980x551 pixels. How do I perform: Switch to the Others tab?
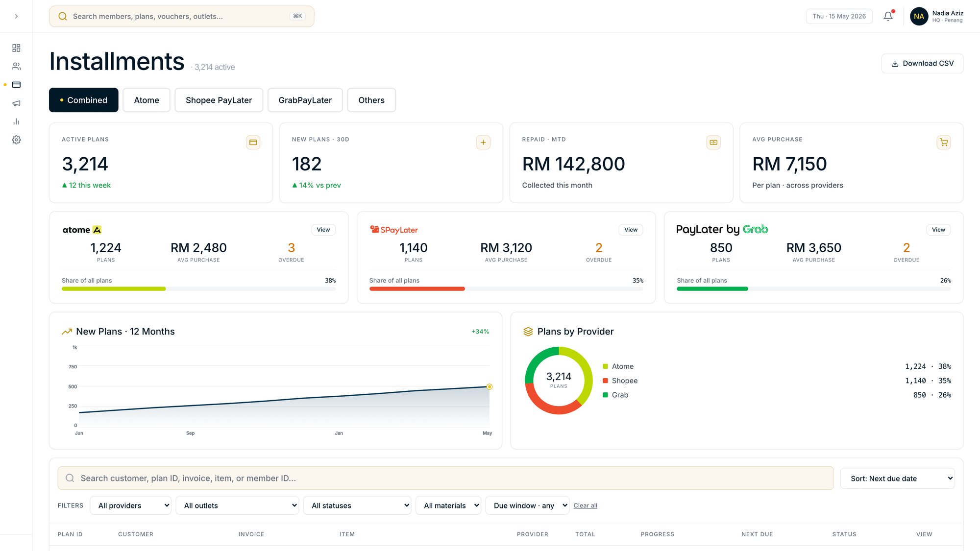tap(371, 100)
